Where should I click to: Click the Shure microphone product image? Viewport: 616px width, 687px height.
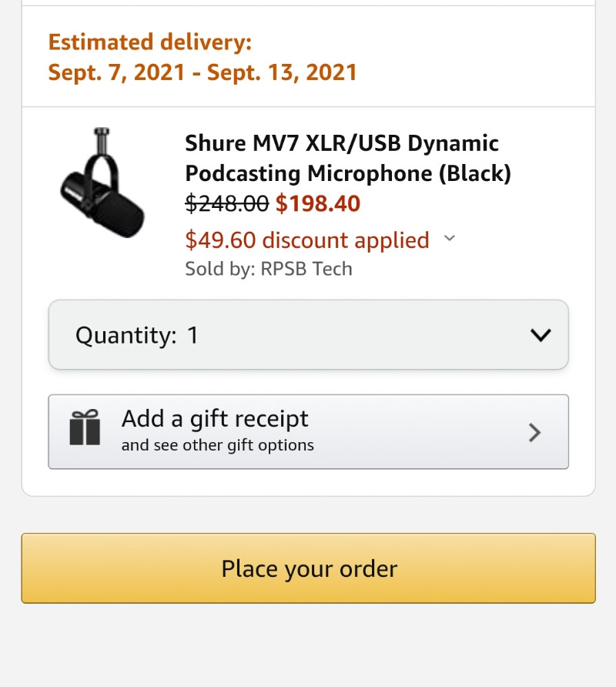click(102, 183)
